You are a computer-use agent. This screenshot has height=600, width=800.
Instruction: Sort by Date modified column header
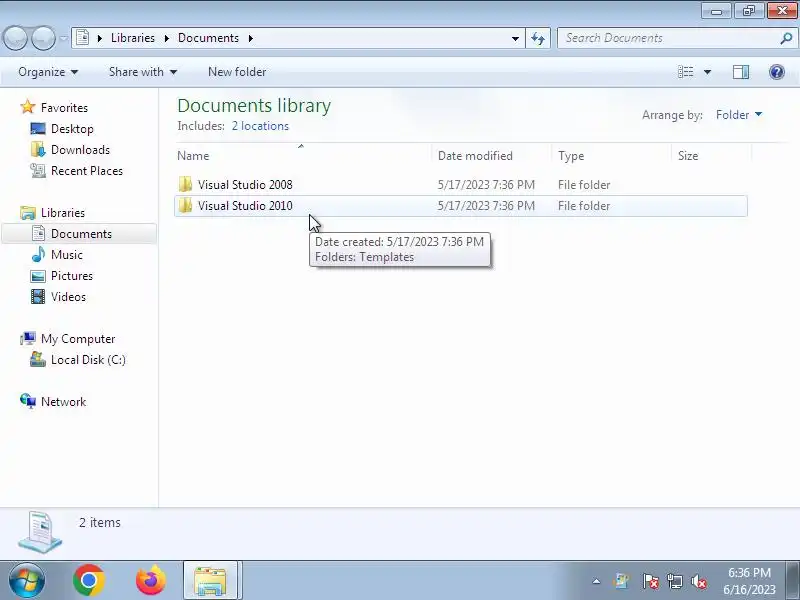click(491, 156)
